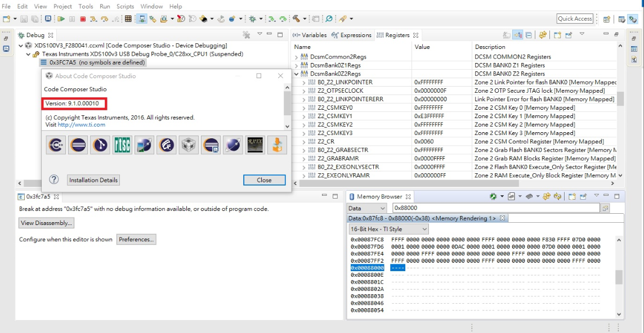The width and height of the screenshot is (644, 333).
Task: Toggle the crossed-circle skip breakpoints toolbar icon
Action: click(x=329, y=19)
